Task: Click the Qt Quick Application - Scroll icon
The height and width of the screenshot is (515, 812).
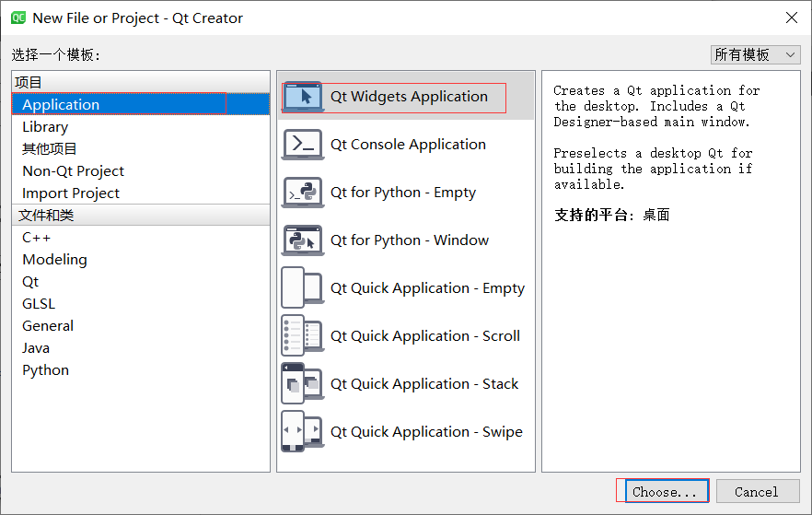Action: [302, 336]
